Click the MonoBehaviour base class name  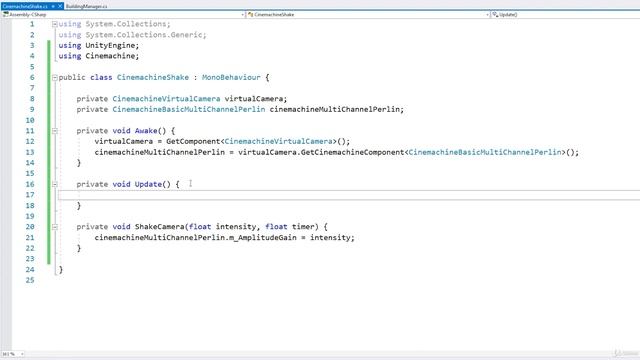coord(231,78)
